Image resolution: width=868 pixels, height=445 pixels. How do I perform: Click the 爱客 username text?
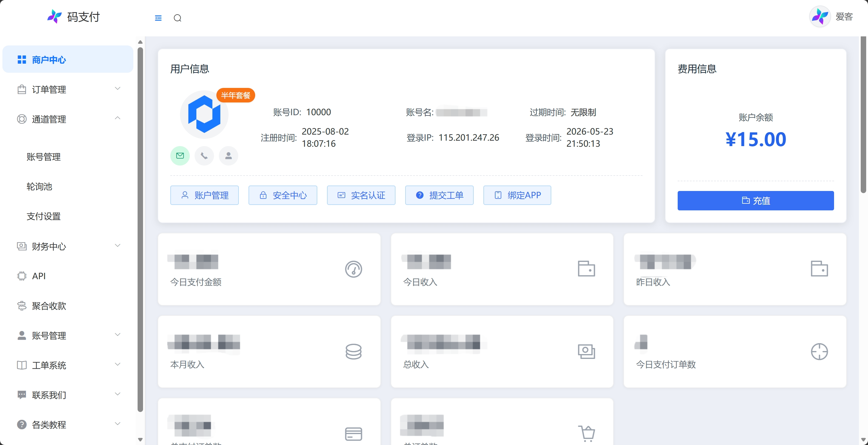click(x=844, y=16)
